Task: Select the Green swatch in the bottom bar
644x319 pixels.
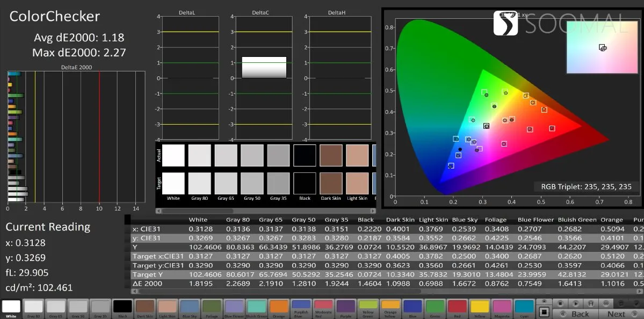Action: [x=435, y=308]
